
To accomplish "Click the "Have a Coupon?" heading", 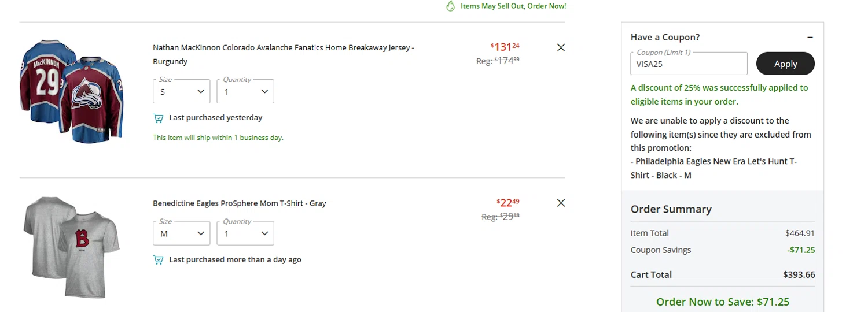I will (665, 38).
